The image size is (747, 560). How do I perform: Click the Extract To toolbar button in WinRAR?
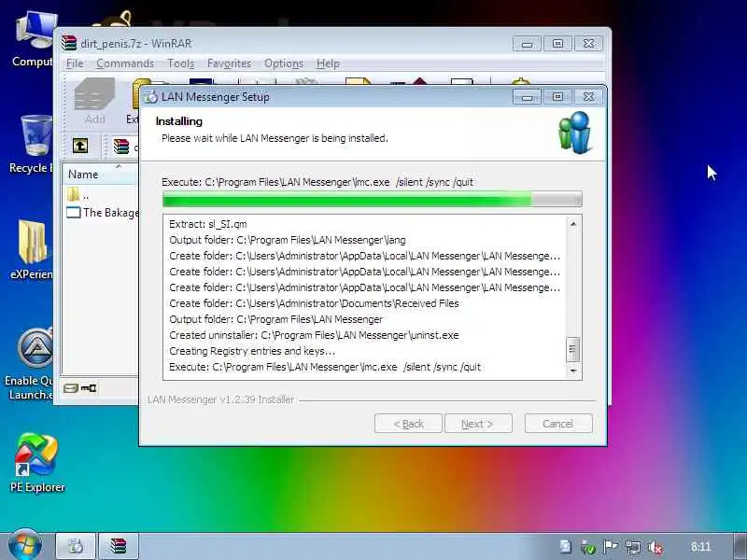(x=134, y=101)
